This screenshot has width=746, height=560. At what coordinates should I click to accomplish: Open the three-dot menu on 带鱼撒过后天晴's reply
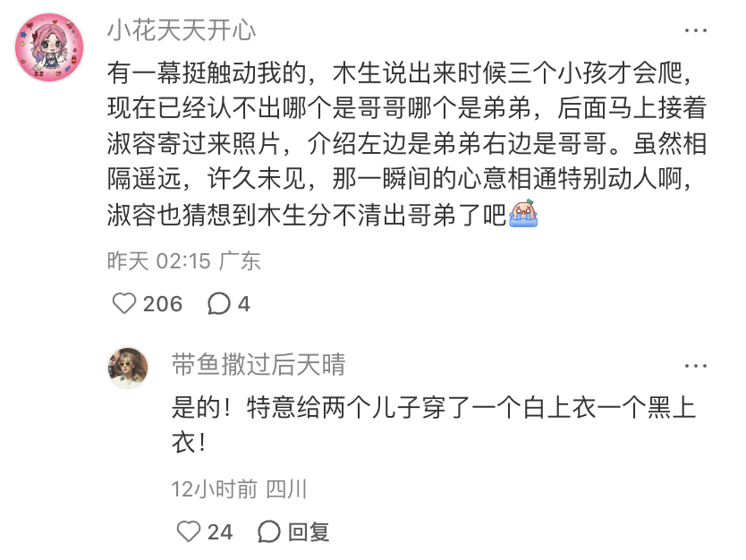pyautogui.click(x=695, y=366)
